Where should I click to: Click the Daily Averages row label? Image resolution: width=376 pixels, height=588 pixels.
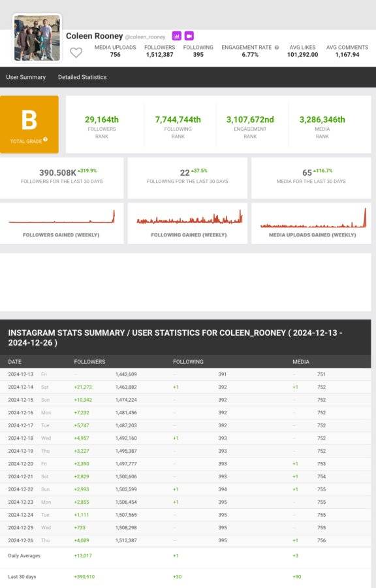pyautogui.click(x=24, y=556)
